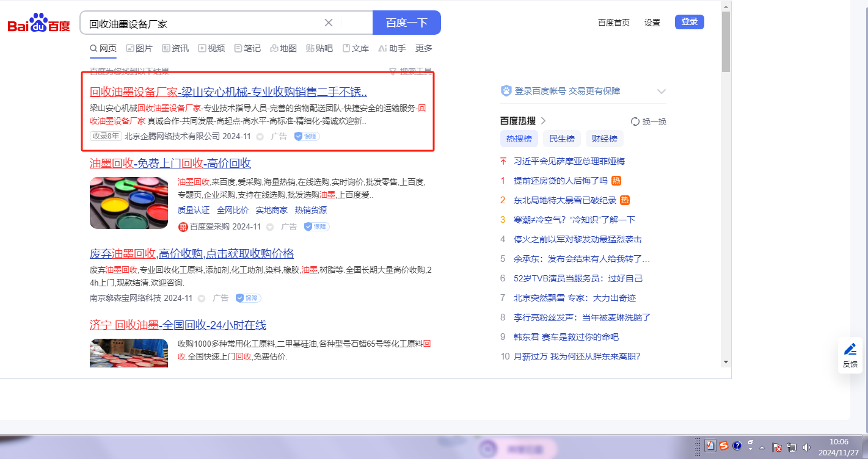Switch to the 图片 search tab
The width and height of the screenshot is (868, 459).
139,48
